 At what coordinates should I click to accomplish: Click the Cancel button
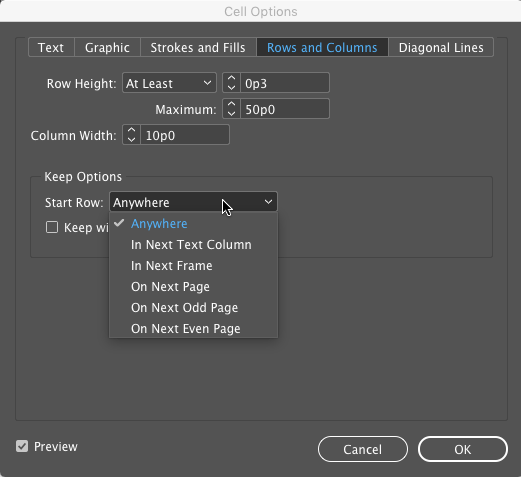click(363, 449)
